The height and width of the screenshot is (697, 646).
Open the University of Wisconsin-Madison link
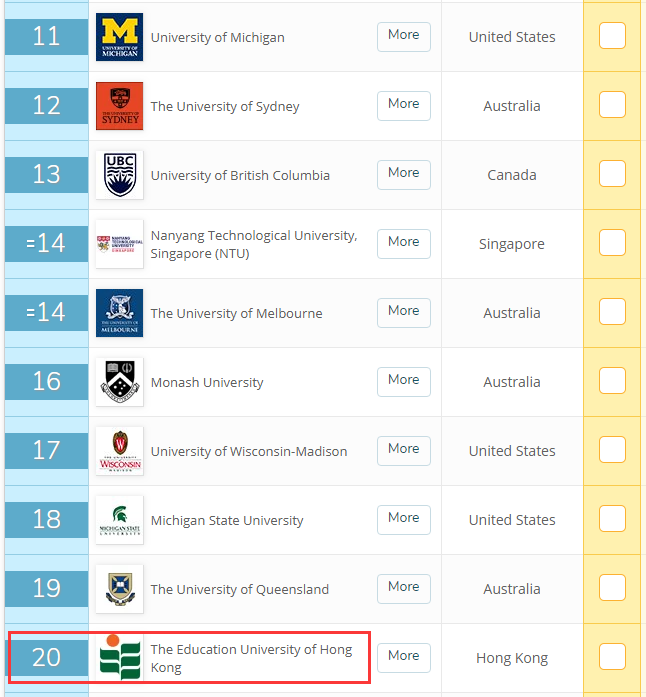coord(249,451)
